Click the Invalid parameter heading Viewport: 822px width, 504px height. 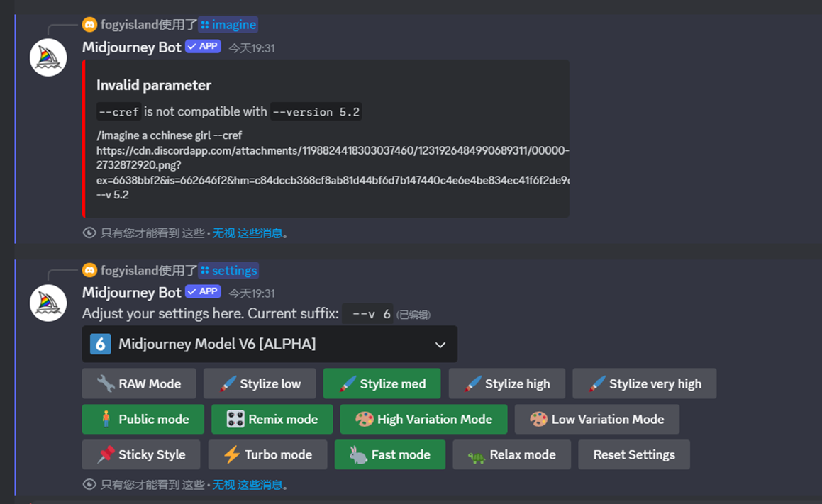[x=154, y=85]
